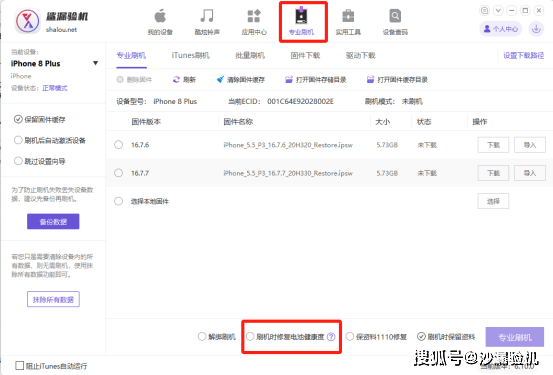Click the iPhone_5.5_P3_16.7.7 firmware name
The width and height of the screenshot is (553, 375).
pos(288,173)
